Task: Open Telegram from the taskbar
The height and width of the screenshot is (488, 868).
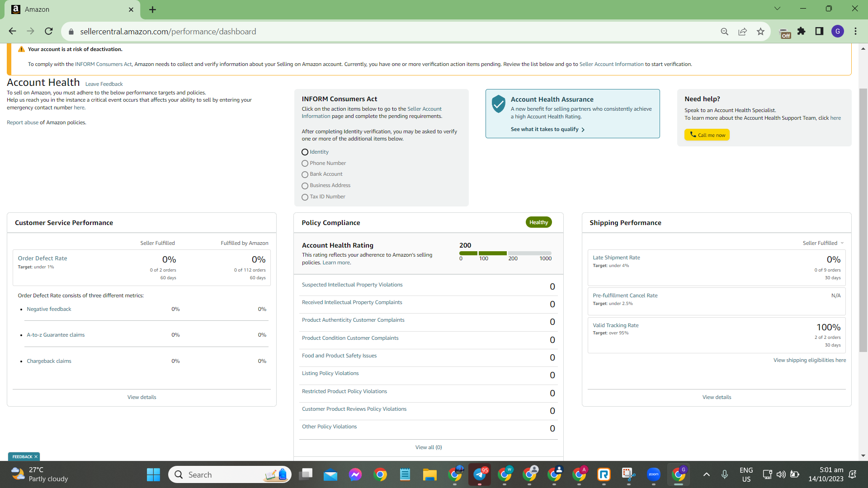Action: pos(480,474)
